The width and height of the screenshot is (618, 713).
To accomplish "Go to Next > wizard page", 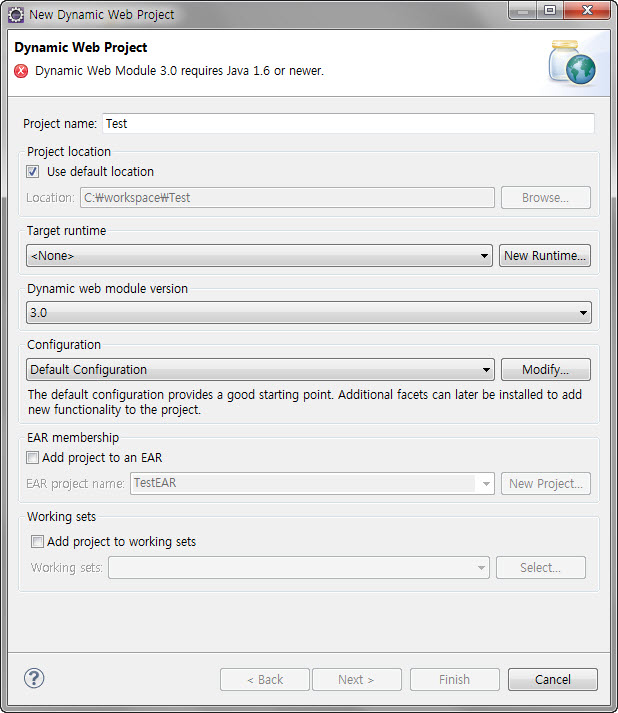I will (357, 679).
